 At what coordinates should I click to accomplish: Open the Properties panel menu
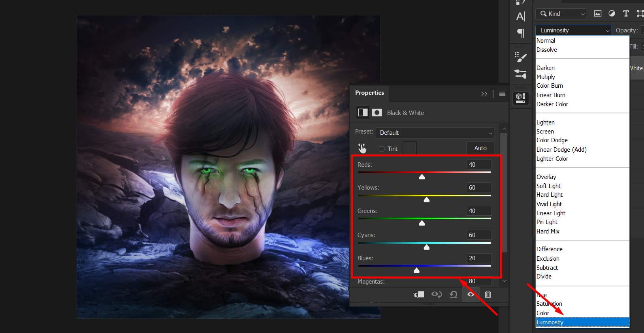click(502, 94)
